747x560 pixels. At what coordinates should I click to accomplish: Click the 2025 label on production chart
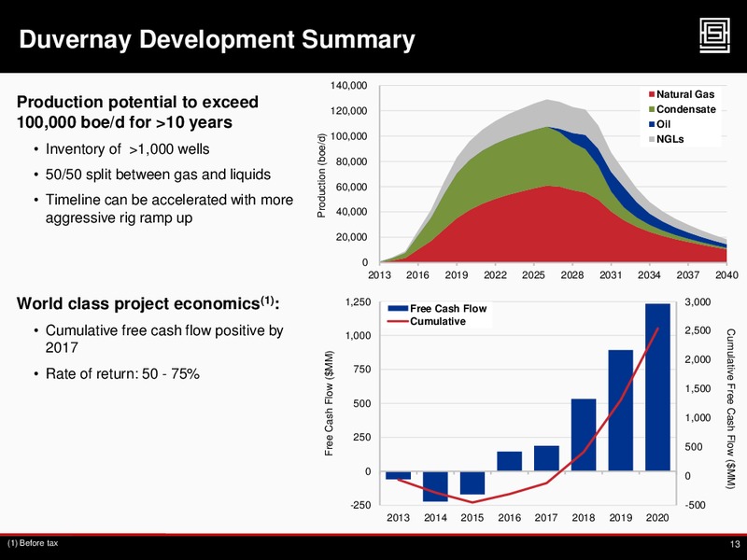533,274
